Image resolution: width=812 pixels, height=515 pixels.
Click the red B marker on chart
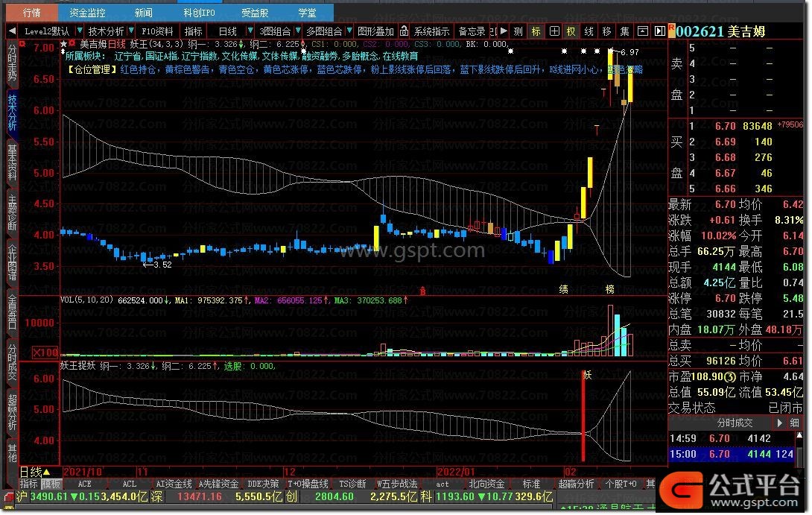pos(422,291)
